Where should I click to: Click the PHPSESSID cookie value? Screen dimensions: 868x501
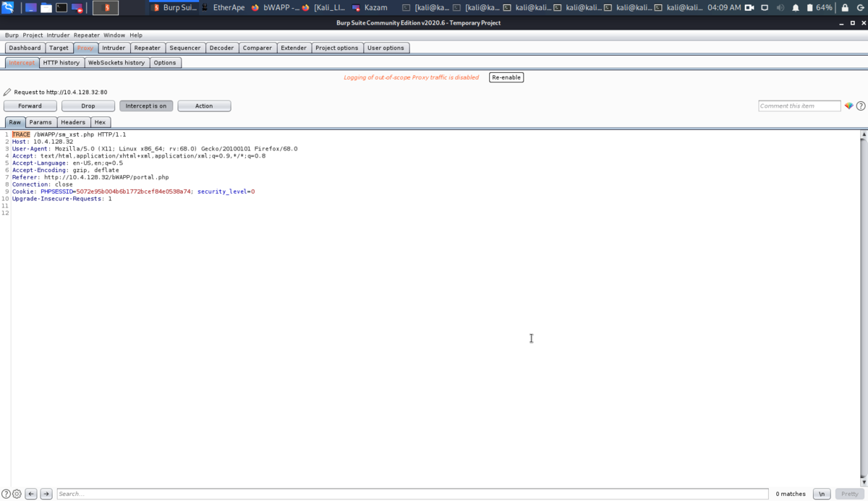point(134,192)
